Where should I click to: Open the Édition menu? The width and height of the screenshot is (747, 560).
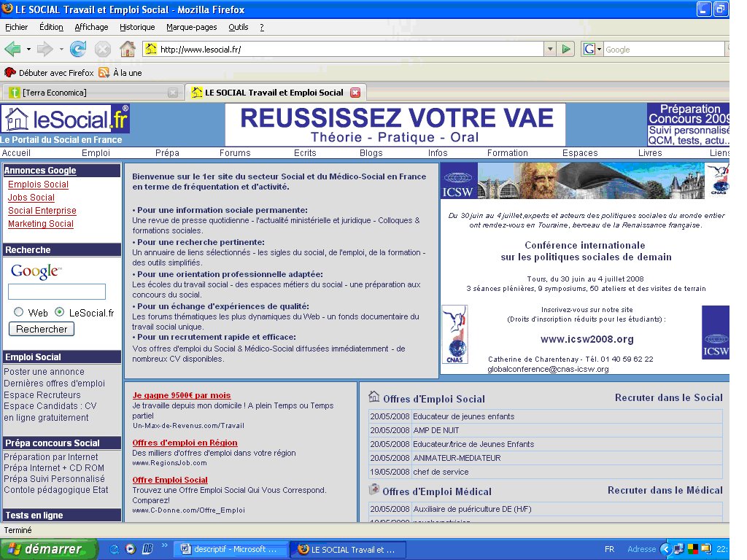coord(51,27)
